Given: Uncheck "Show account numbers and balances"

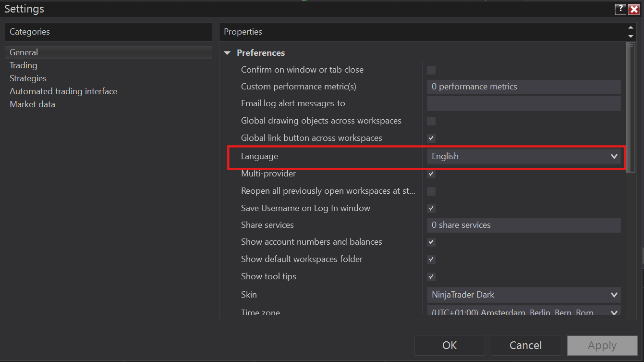Looking at the screenshot, I should pyautogui.click(x=431, y=242).
